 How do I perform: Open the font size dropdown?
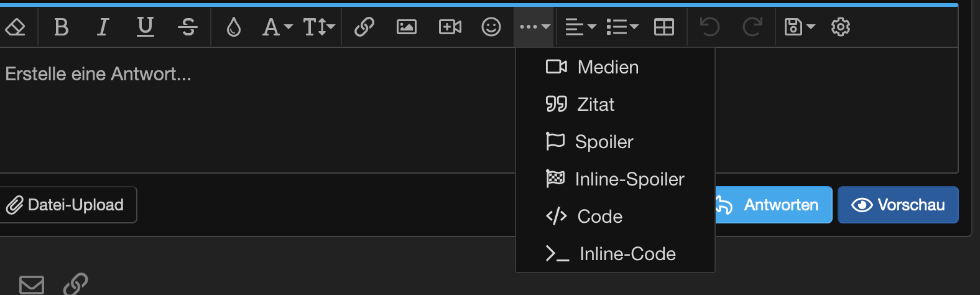pyautogui.click(x=319, y=27)
